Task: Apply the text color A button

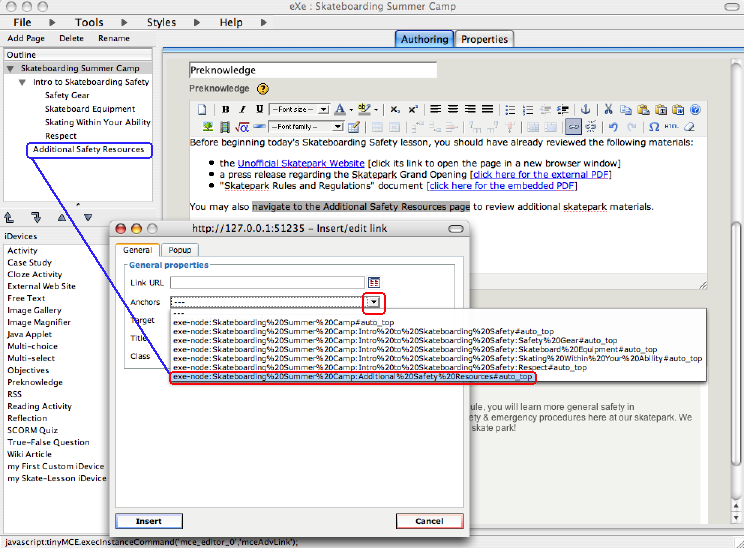Action: pos(339,110)
